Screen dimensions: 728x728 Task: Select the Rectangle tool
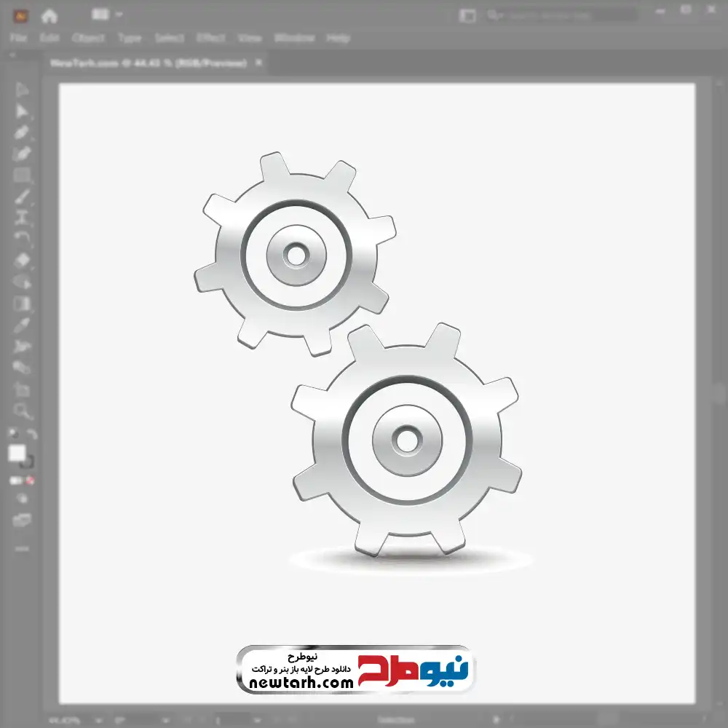(22, 175)
